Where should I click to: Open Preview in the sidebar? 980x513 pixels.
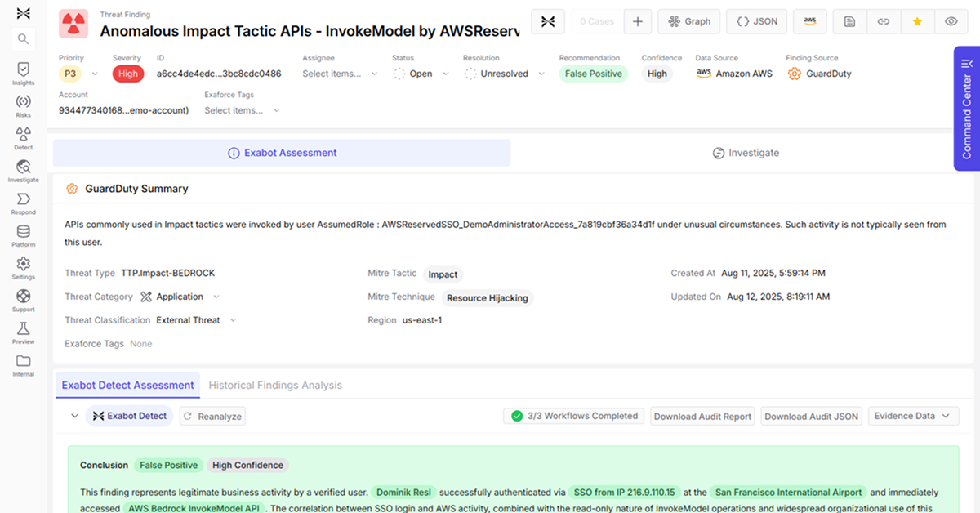coord(23,332)
